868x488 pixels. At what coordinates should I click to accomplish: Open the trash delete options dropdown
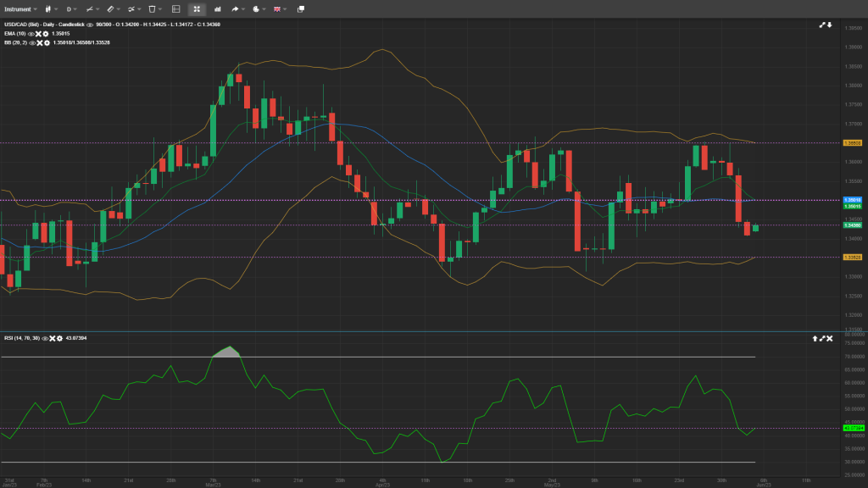tap(155, 8)
